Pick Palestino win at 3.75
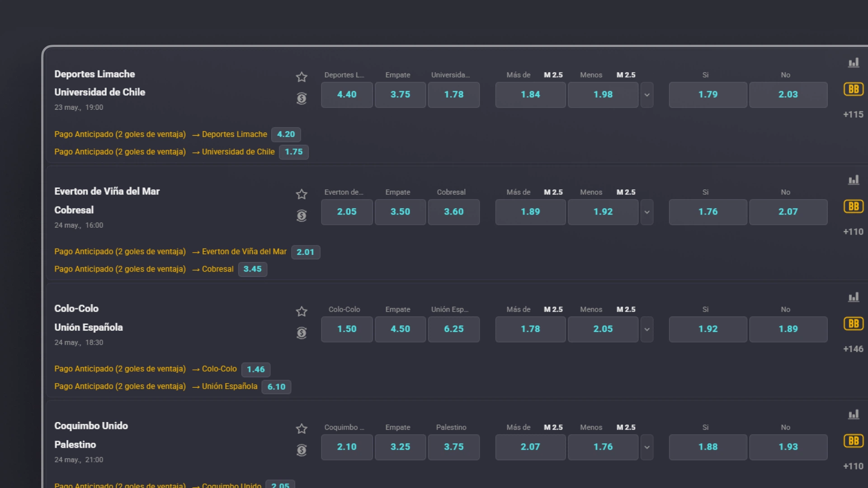 click(x=454, y=447)
